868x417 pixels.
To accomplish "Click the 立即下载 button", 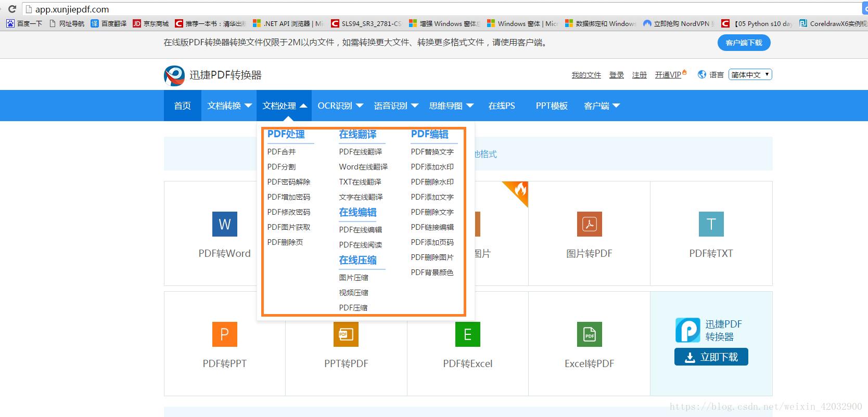I will tap(711, 357).
